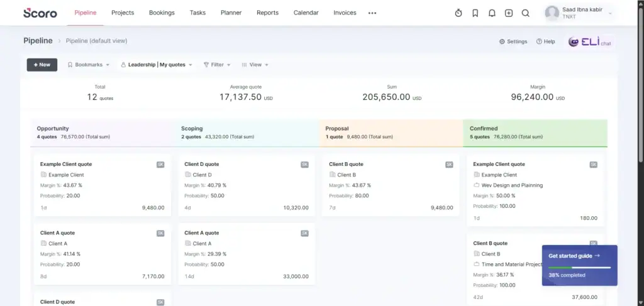The width and height of the screenshot is (644, 306).
Task: Click Time and Material Project name
Action: [512, 265]
